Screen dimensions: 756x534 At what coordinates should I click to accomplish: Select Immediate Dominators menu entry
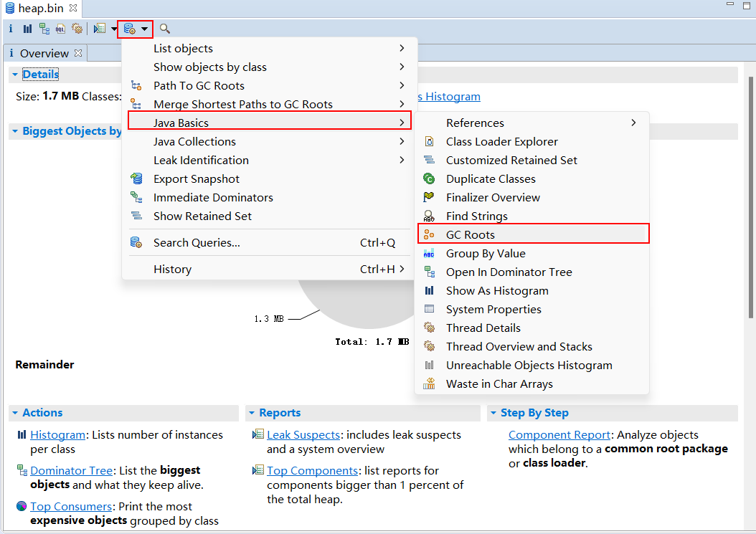coord(270,198)
